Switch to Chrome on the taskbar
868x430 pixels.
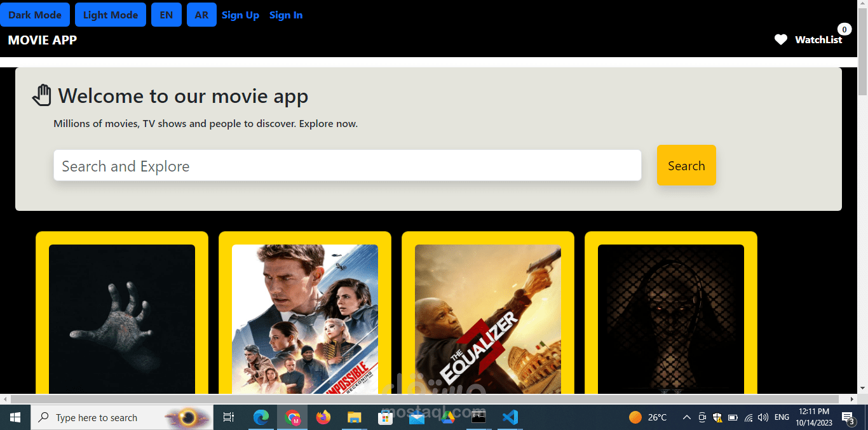click(x=292, y=417)
